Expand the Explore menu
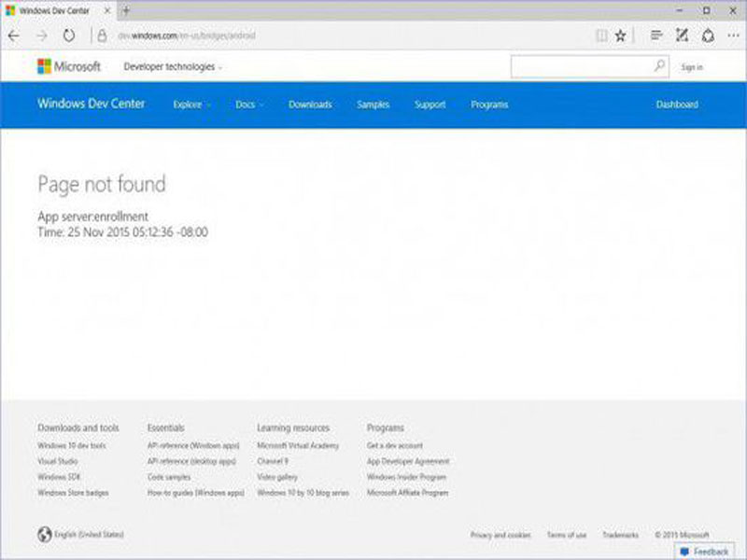 pyautogui.click(x=191, y=105)
